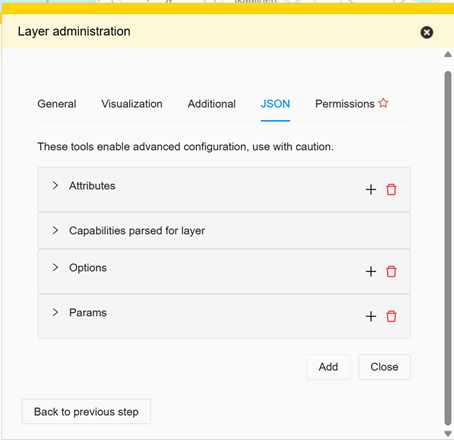Click the 'Layer administration' title text
The image size is (454, 440).
click(x=74, y=32)
